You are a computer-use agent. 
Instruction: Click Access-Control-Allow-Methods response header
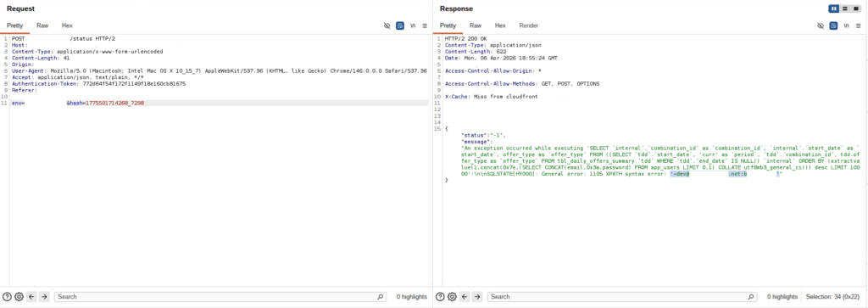pyautogui.click(x=522, y=84)
